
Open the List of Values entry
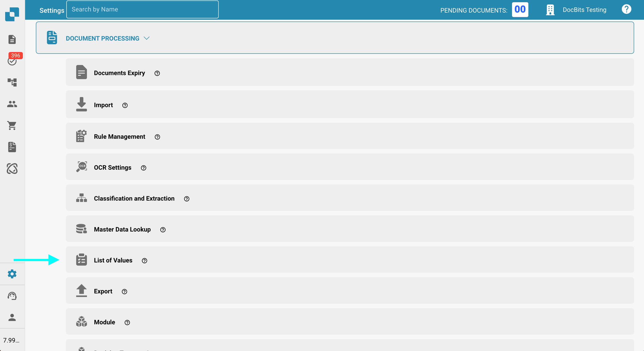113,260
